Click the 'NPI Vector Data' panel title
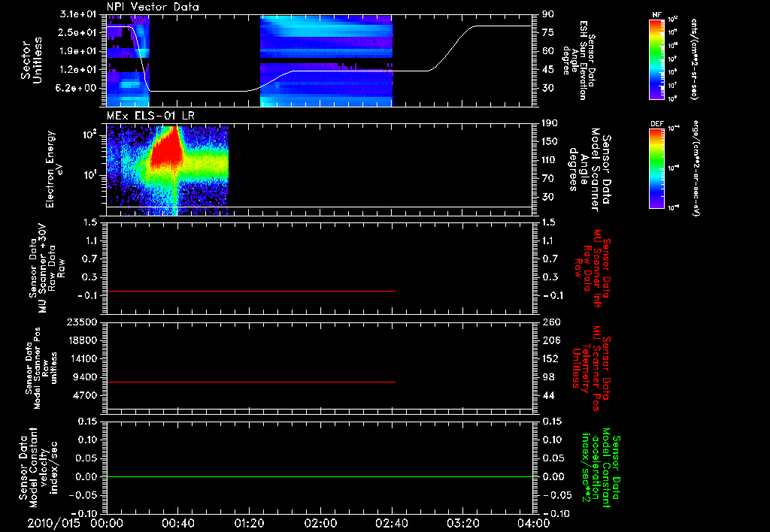The width and height of the screenshot is (770, 532). click(153, 6)
